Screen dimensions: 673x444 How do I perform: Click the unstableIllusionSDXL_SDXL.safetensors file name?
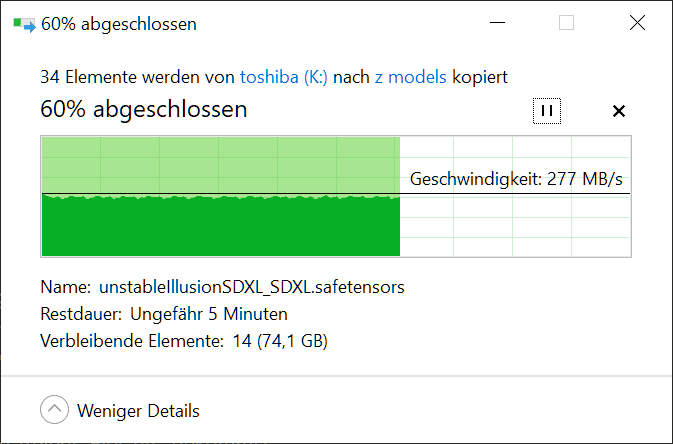252,287
